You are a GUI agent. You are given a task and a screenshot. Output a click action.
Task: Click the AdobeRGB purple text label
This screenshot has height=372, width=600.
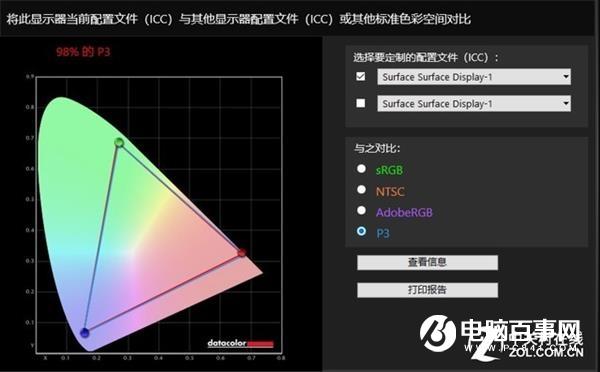coord(404,212)
